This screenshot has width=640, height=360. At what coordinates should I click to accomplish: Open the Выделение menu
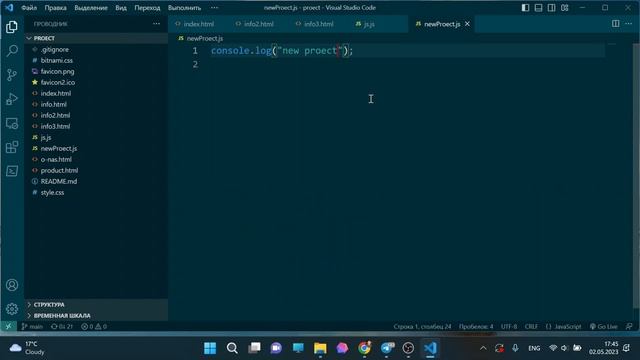91,8
